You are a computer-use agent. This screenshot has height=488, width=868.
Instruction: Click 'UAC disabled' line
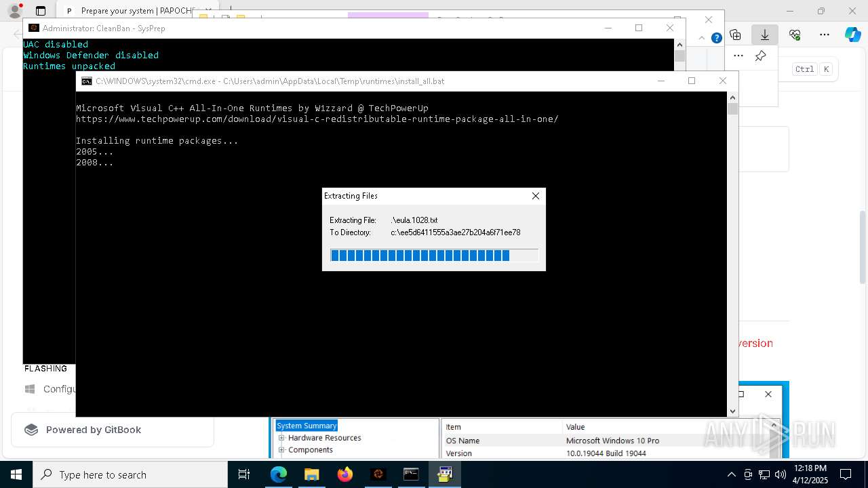pyautogui.click(x=56, y=45)
